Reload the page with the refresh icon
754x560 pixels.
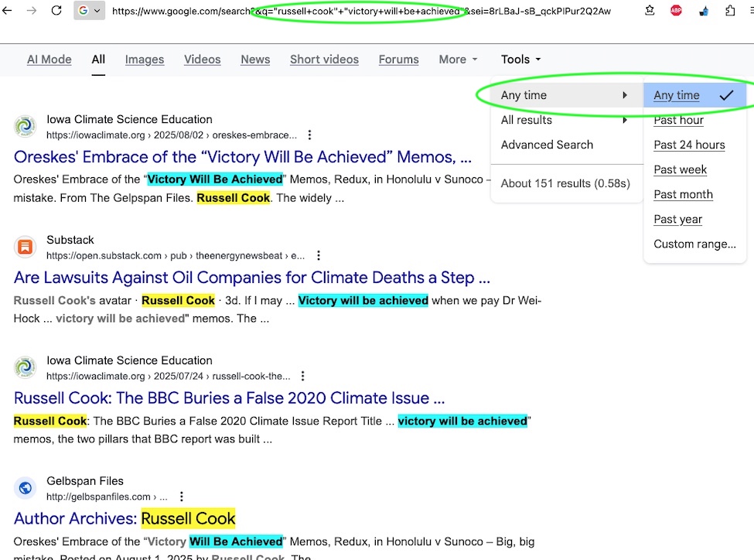pyautogui.click(x=56, y=11)
